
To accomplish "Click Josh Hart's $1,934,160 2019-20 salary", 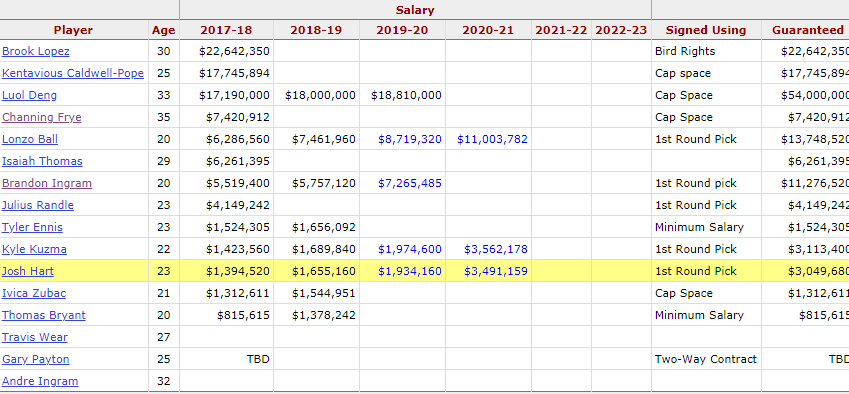I will point(410,271).
